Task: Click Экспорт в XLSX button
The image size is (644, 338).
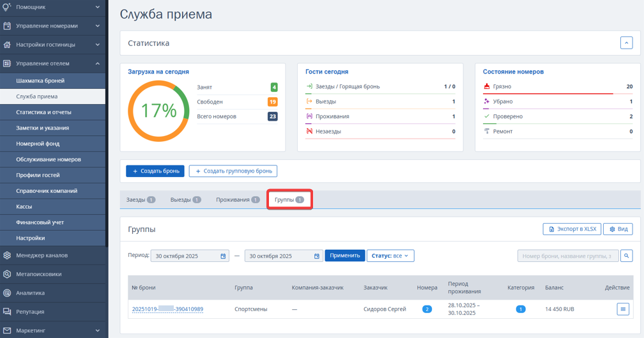Action: (x=571, y=229)
